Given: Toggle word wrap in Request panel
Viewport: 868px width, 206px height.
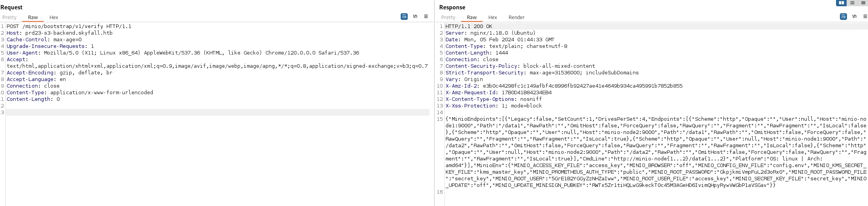Looking at the screenshot, I should (x=404, y=17).
